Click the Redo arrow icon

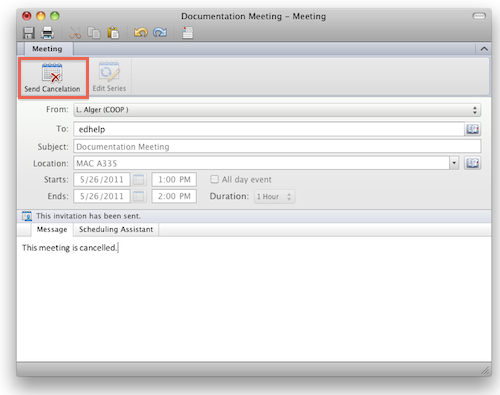[160, 32]
